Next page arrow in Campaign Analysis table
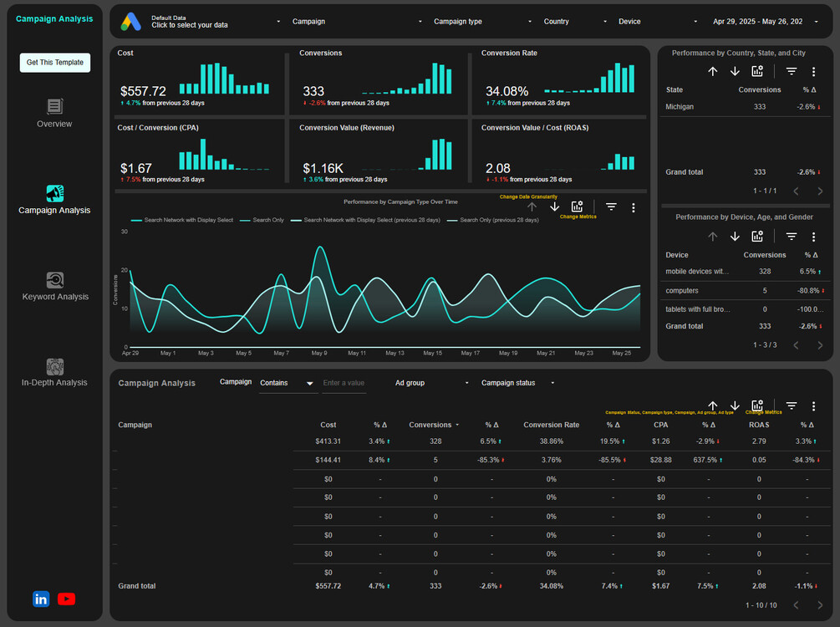The height and width of the screenshot is (627, 840). (x=820, y=605)
